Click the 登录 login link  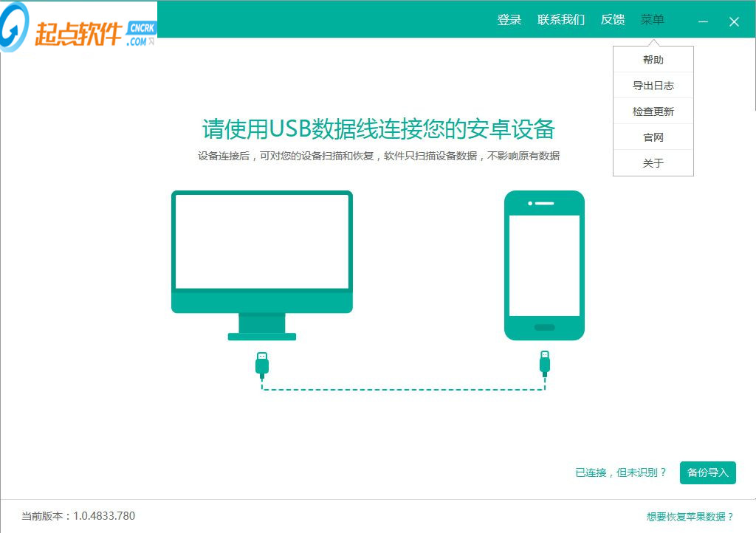tap(509, 20)
